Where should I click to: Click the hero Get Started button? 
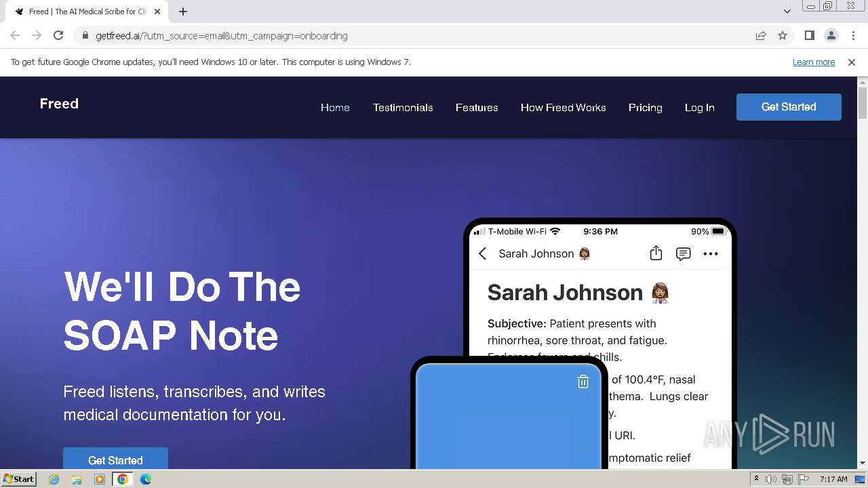coord(115,459)
